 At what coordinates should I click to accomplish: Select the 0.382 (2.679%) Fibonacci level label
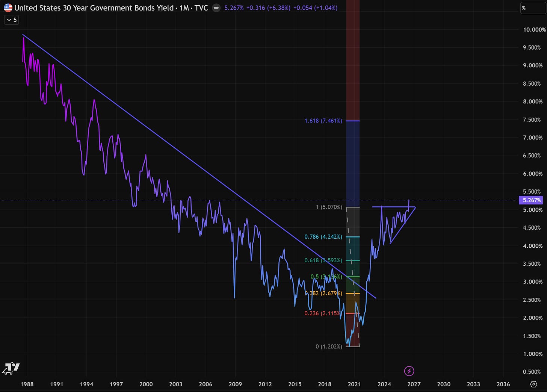point(323,293)
